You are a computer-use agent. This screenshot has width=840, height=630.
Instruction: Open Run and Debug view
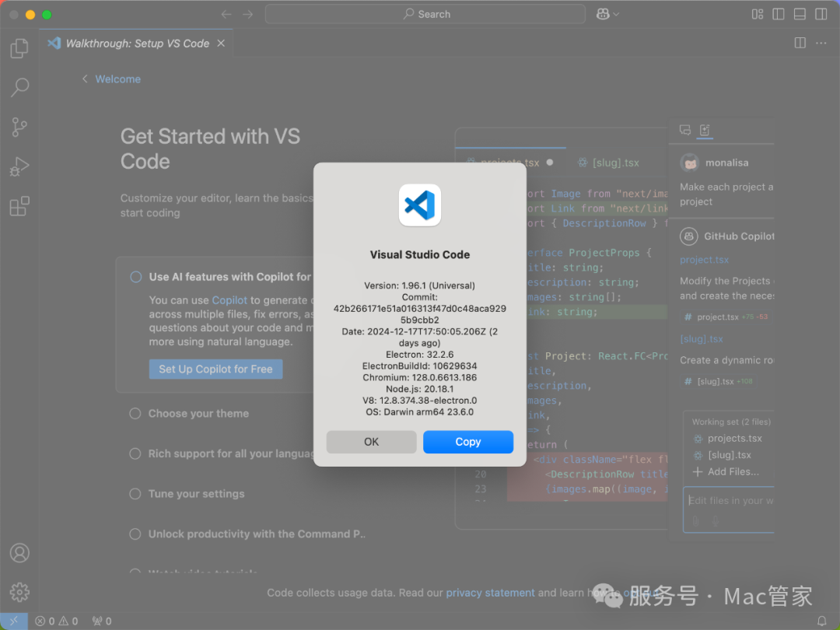click(19, 166)
